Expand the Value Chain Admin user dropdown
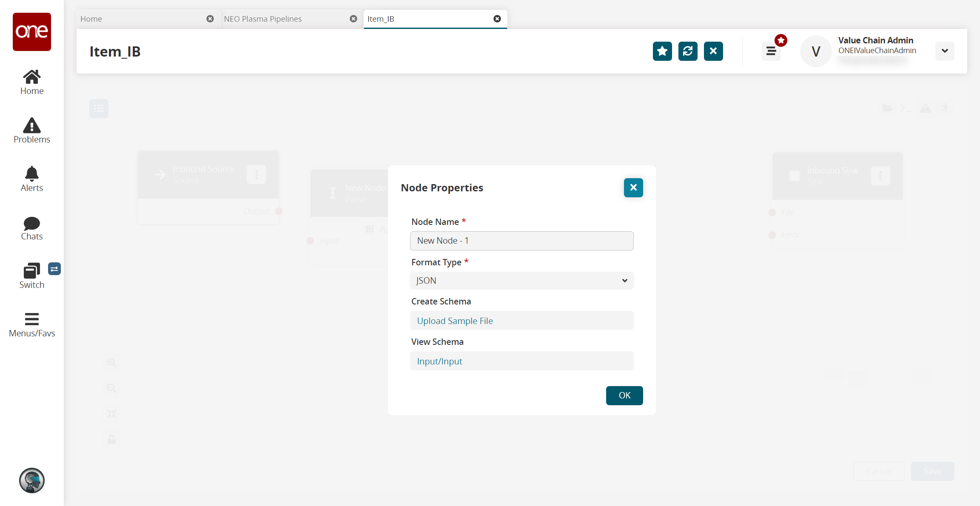Viewport: 980px width, 506px height. (x=945, y=51)
